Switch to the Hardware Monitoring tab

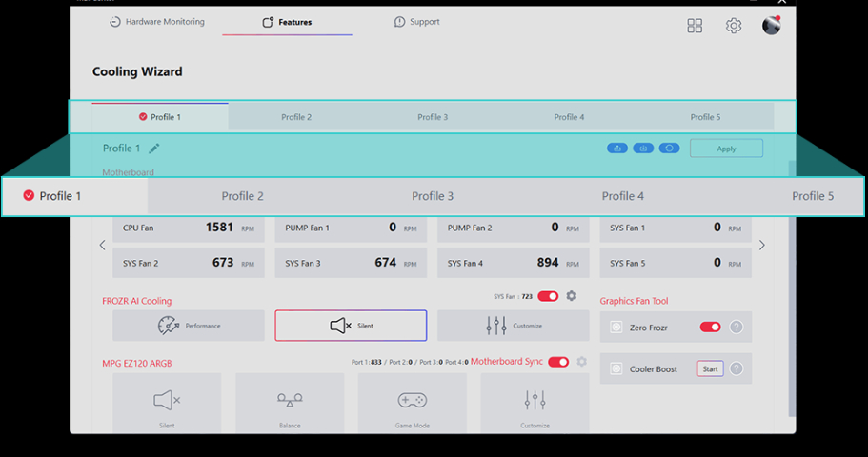[157, 22]
